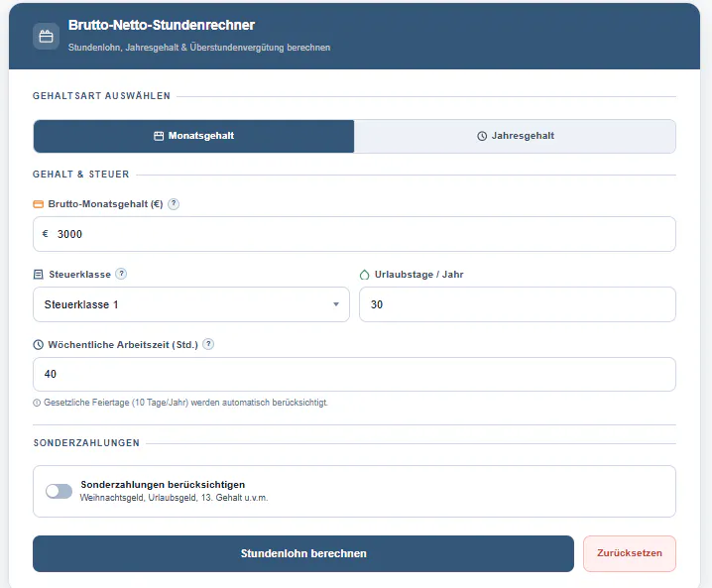Image resolution: width=712 pixels, height=588 pixels.
Task: Click the Weihnachtsgeld, Urlaubsgeld description text
Action: click(174, 498)
